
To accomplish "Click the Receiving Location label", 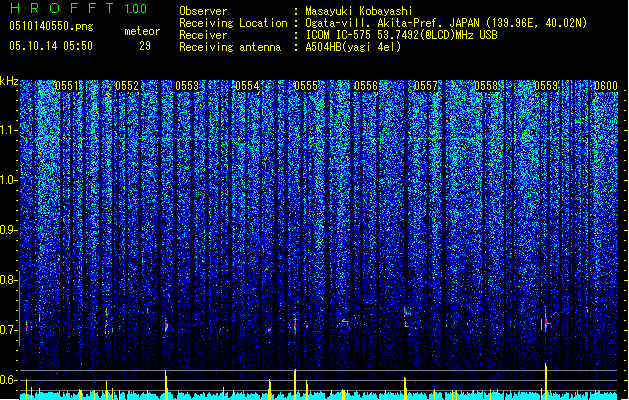I will 233,23.
